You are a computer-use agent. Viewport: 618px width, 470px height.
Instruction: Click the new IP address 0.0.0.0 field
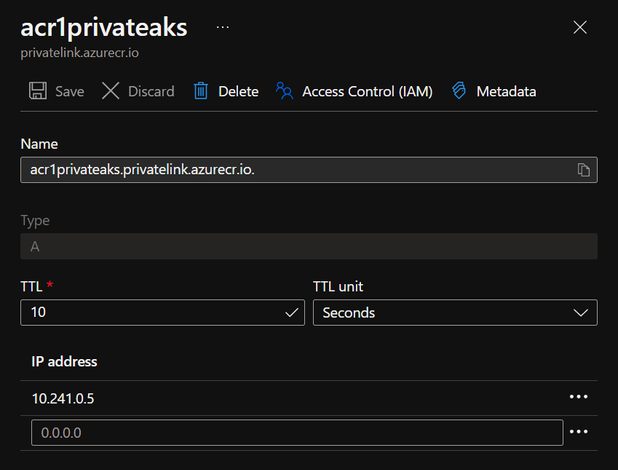point(297,433)
